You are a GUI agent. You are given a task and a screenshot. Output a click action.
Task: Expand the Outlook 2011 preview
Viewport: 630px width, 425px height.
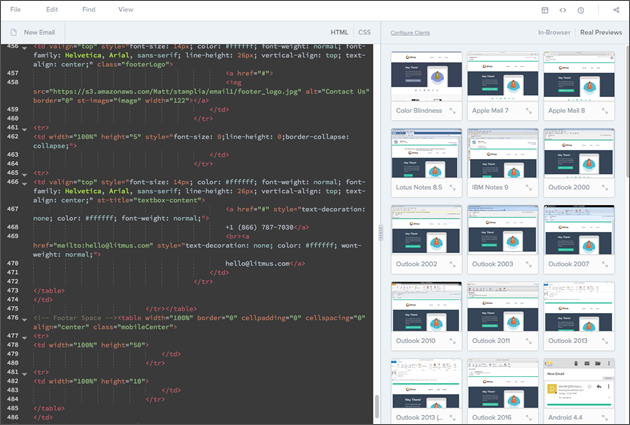[x=529, y=341]
